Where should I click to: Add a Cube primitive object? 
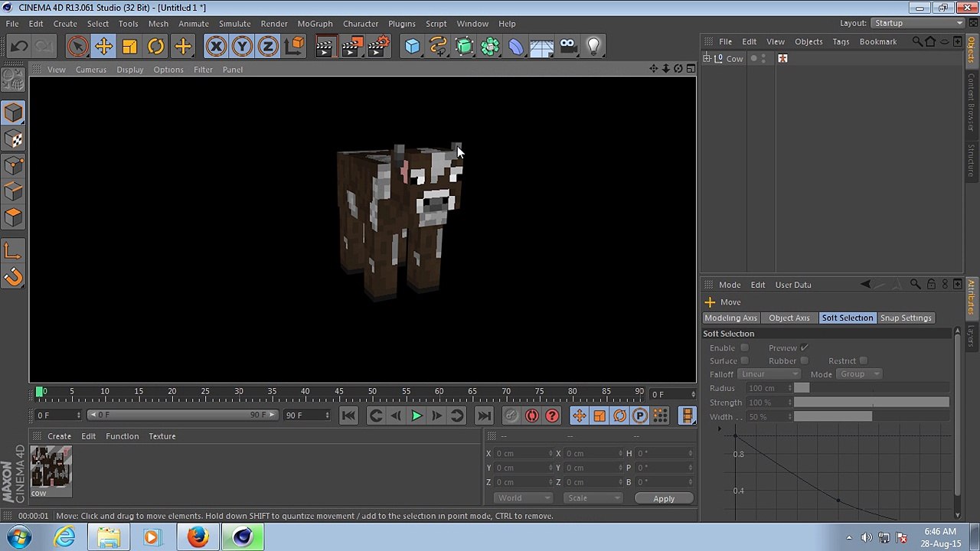412,47
